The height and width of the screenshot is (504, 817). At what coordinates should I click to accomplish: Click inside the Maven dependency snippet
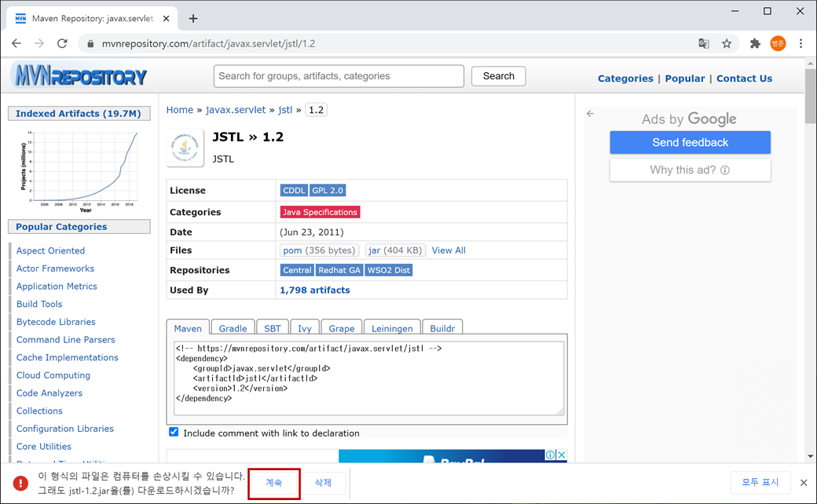[369, 378]
